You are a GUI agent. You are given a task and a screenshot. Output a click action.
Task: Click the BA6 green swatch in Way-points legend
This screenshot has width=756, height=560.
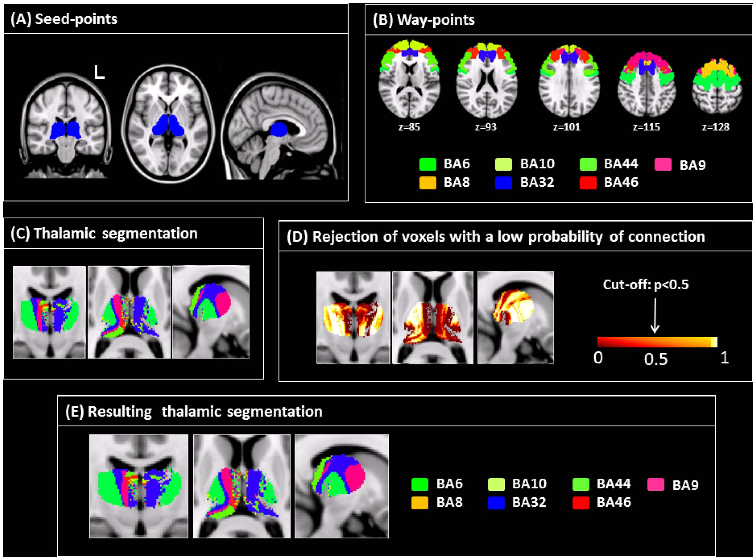click(x=428, y=164)
